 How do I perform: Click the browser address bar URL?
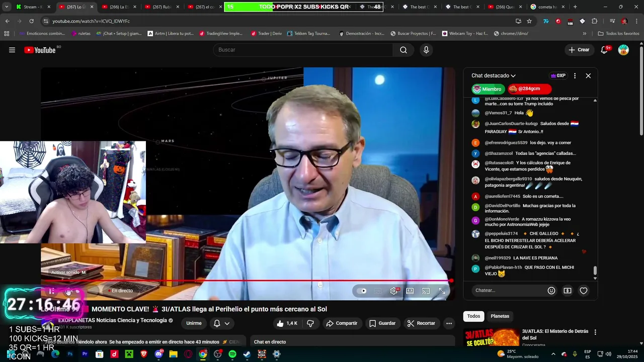[91, 21]
